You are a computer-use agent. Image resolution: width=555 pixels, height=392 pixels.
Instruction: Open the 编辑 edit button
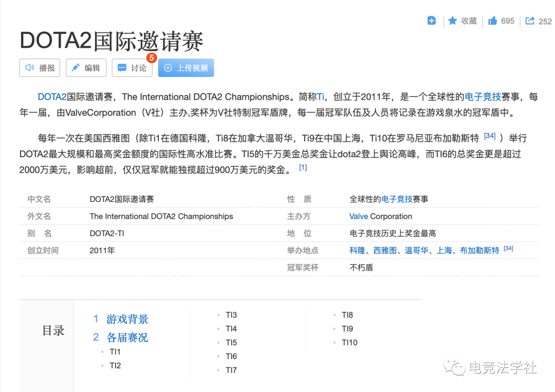tap(86, 68)
